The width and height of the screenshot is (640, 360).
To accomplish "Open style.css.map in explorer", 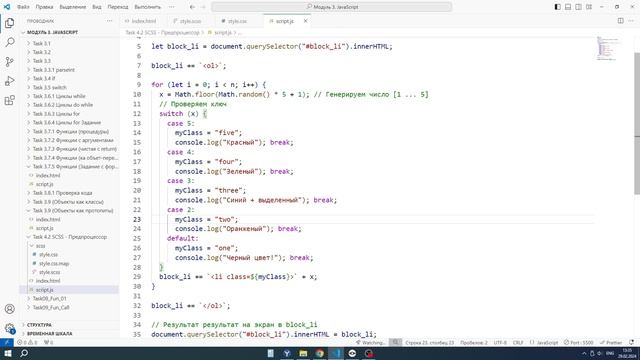I will click(54, 263).
